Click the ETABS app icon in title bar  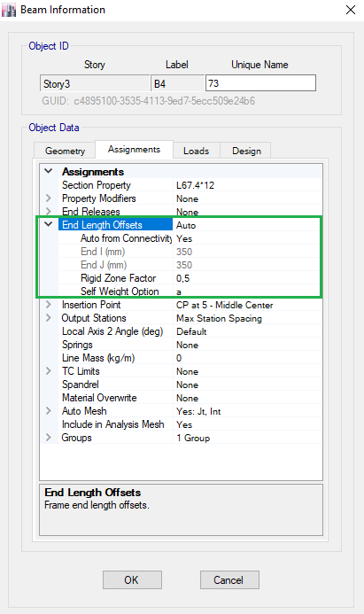(x=9, y=10)
